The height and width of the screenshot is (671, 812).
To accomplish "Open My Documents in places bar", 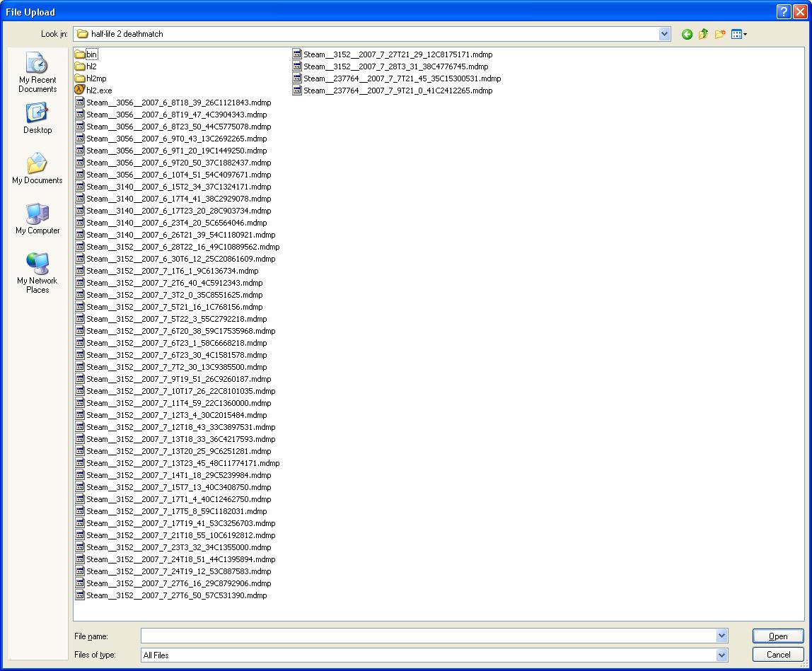I will click(37, 168).
